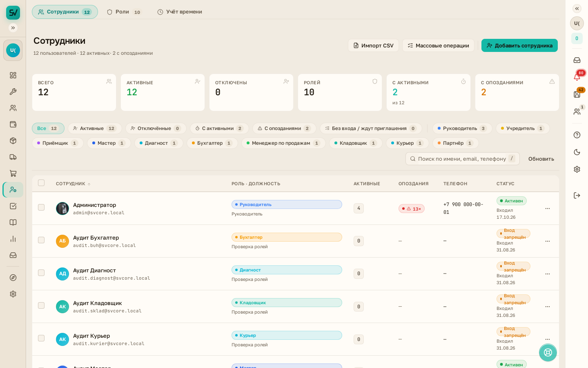Click the Импорт CSV button
The width and height of the screenshot is (588, 368).
(373, 45)
